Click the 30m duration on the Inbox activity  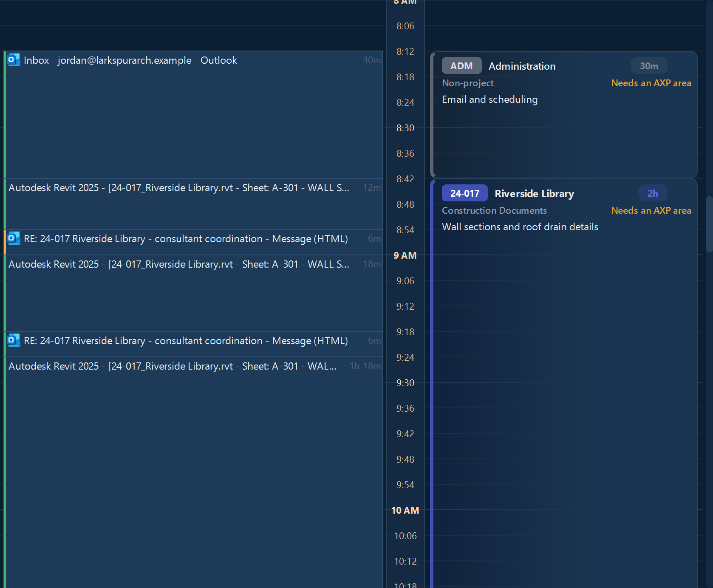372,60
